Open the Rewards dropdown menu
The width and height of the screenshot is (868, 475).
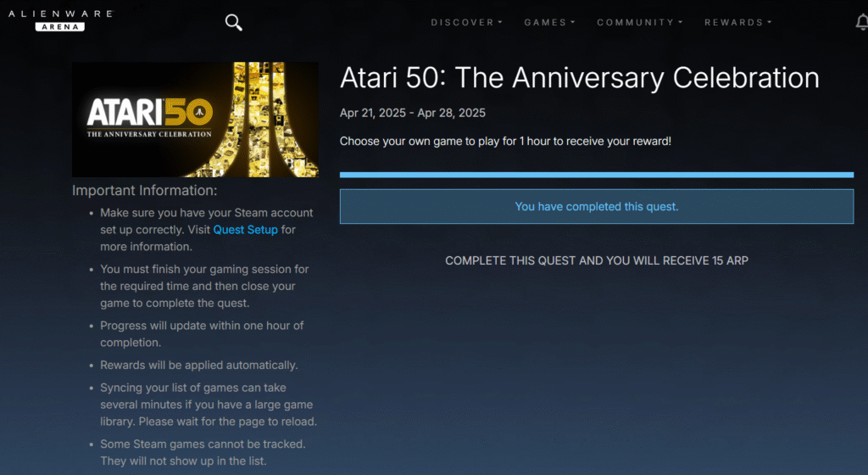(x=737, y=23)
